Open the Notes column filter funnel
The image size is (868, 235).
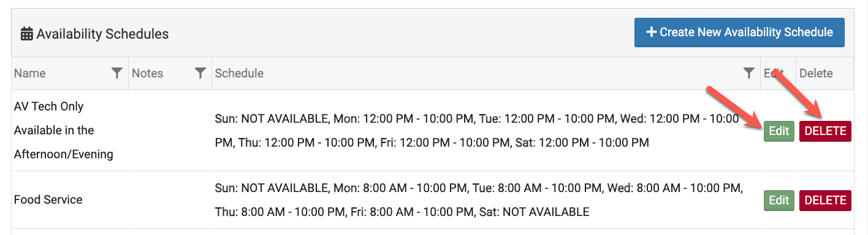coord(200,74)
